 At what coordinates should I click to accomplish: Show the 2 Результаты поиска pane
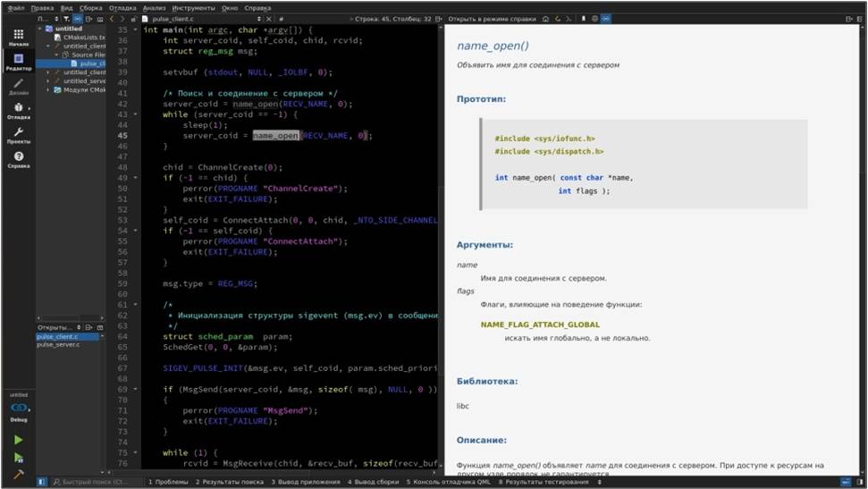click(x=229, y=482)
